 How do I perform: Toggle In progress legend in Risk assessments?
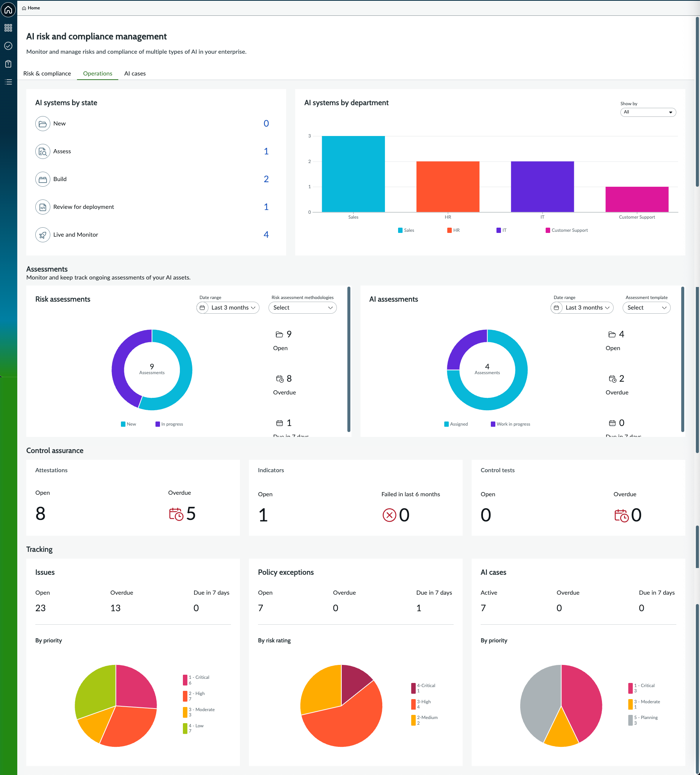coord(169,424)
